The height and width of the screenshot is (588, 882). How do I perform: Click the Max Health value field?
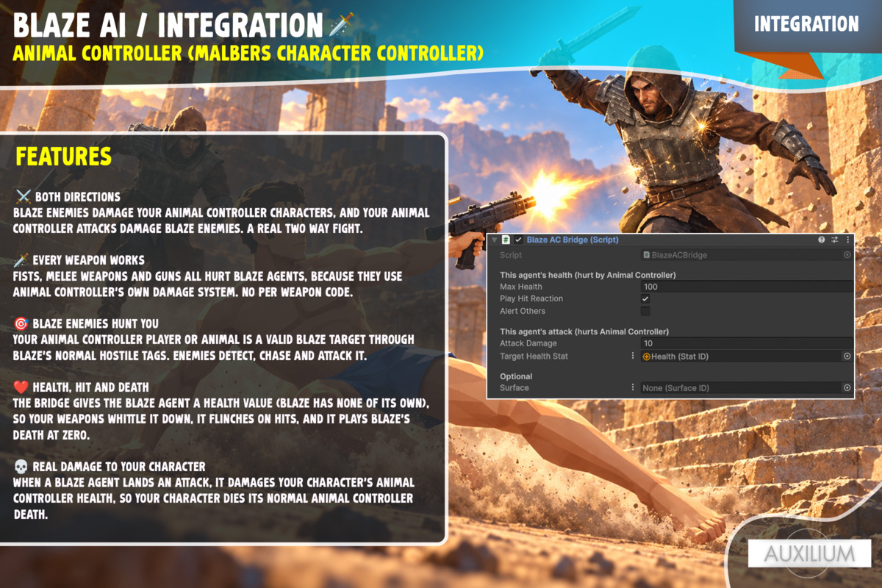pyautogui.click(x=747, y=287)
